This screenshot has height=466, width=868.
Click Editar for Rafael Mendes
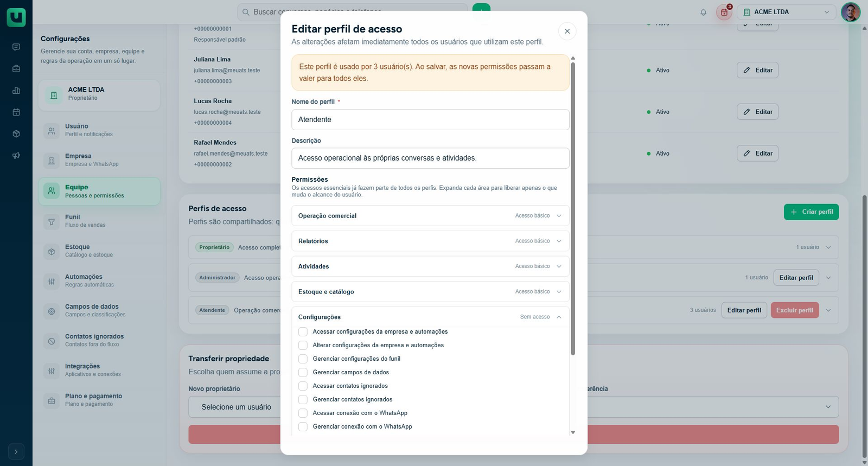point(757,154)
